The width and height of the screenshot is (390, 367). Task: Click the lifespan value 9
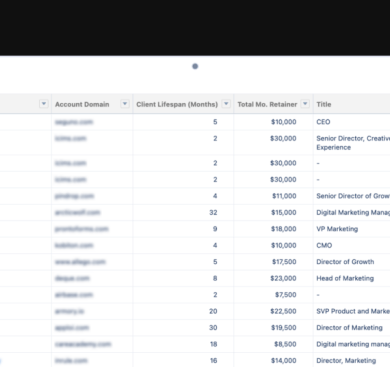coord(215,229)
